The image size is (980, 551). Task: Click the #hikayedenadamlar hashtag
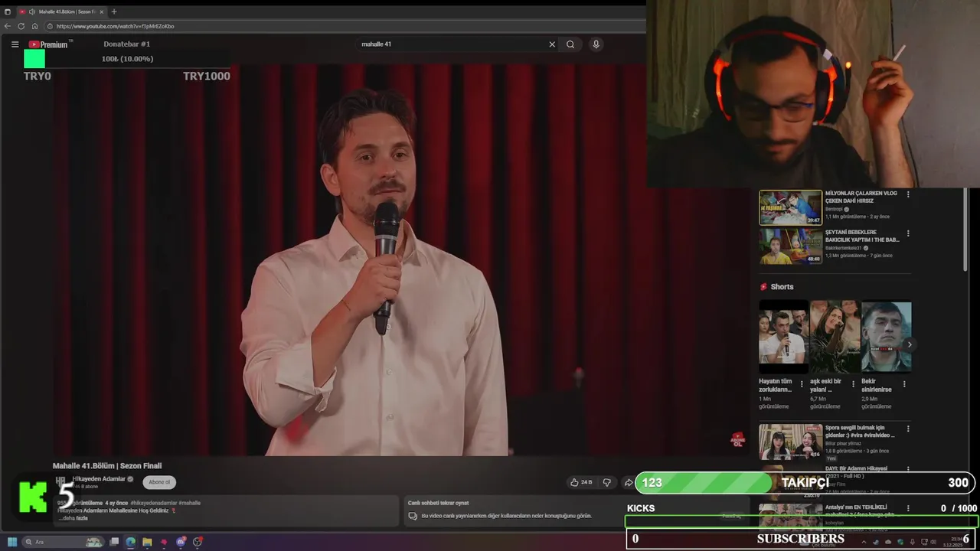point(153,503)
